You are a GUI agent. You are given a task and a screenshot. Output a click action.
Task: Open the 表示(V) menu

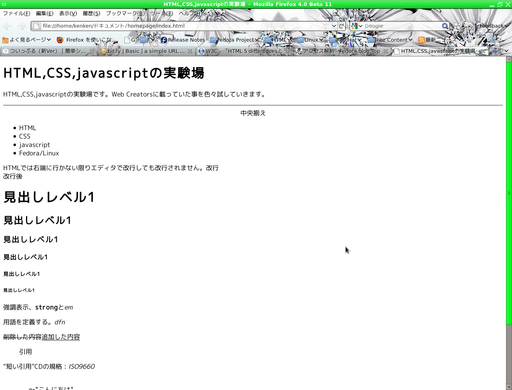[68, 14]
